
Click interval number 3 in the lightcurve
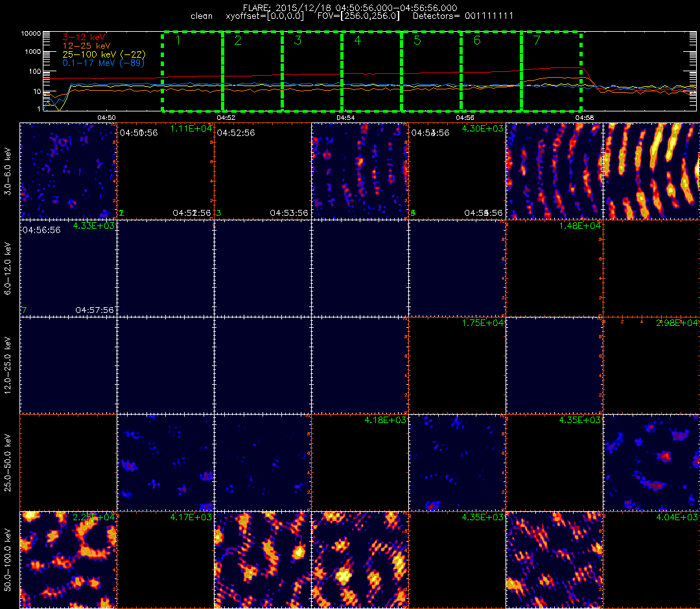[297, 40]
